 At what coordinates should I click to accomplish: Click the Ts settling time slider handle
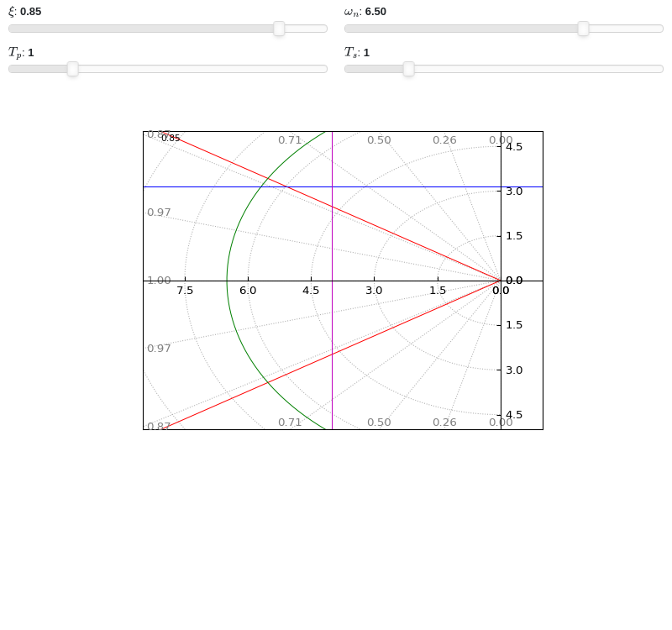409,69
